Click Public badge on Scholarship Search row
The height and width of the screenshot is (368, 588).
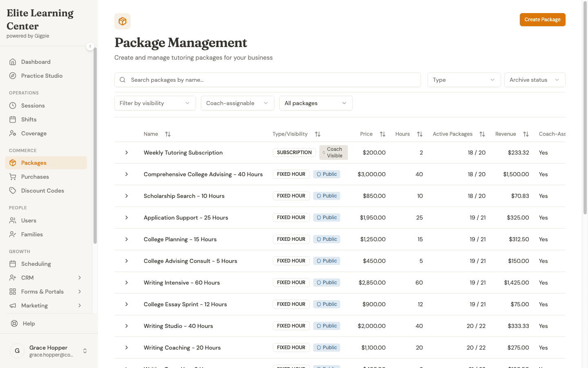[327, 196]
